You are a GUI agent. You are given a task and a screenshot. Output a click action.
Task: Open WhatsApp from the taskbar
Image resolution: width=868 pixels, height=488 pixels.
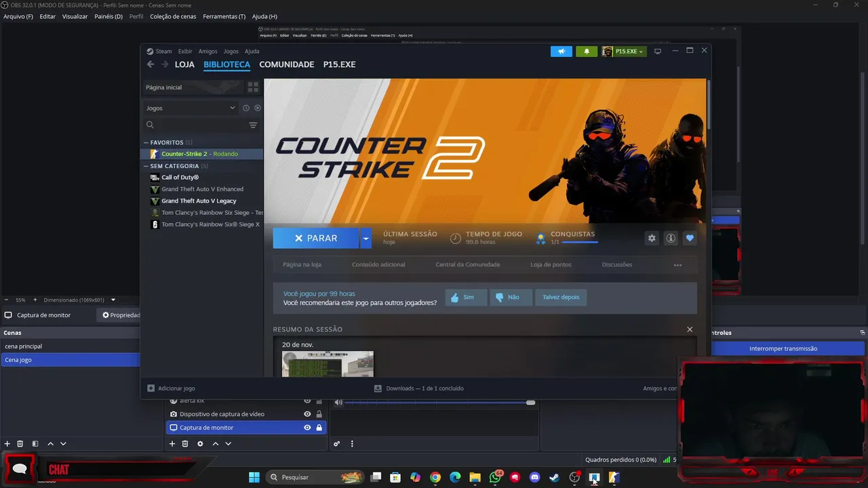click(495, 477)
